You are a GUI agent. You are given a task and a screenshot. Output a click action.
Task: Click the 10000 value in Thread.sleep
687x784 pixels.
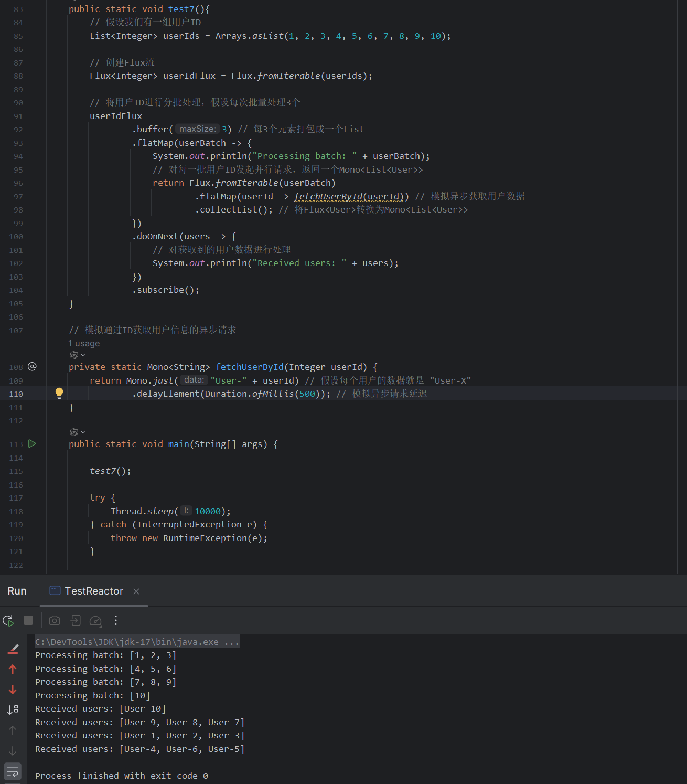tap(208, 511)
